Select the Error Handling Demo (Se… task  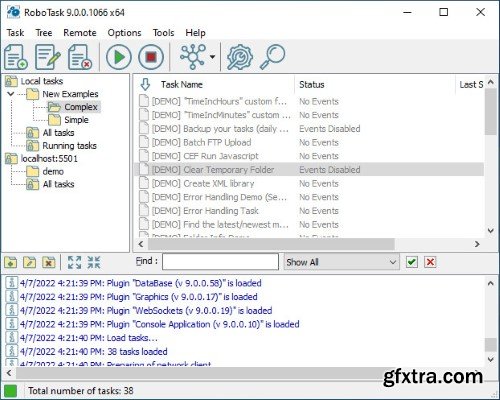pyautogui.click(x=309, y=197)
